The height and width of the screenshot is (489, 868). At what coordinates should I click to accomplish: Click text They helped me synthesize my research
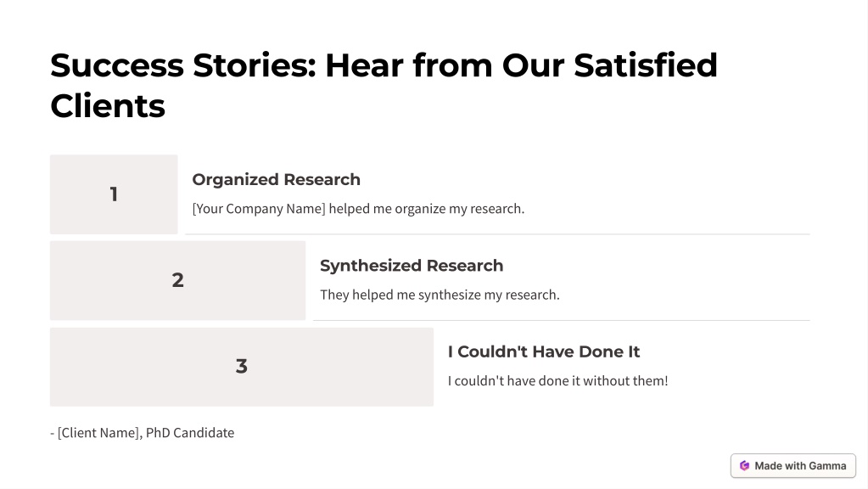coord(440,295)
